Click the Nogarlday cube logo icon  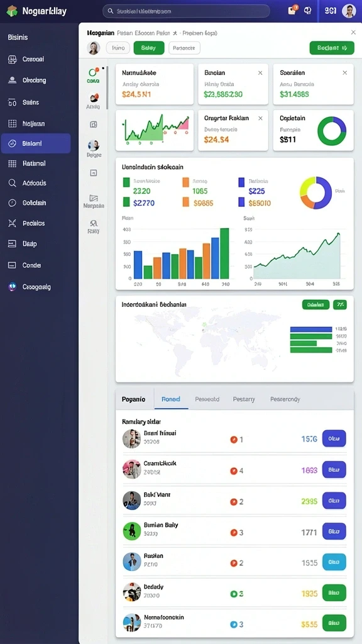[12, 11]
